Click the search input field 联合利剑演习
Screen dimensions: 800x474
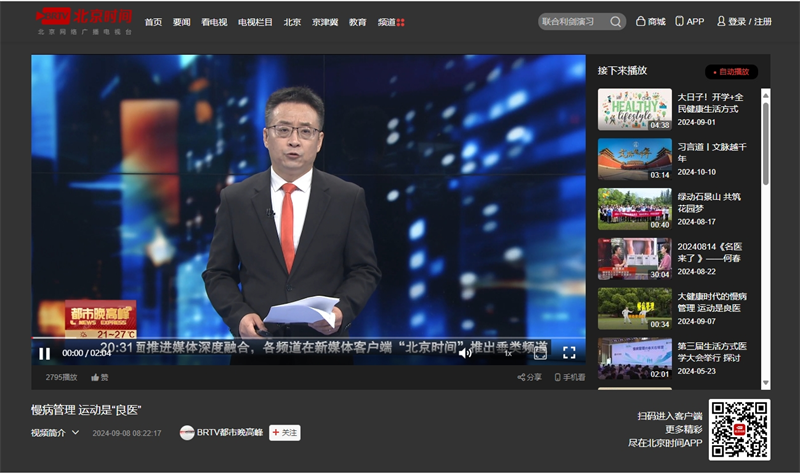click(573, 21)
